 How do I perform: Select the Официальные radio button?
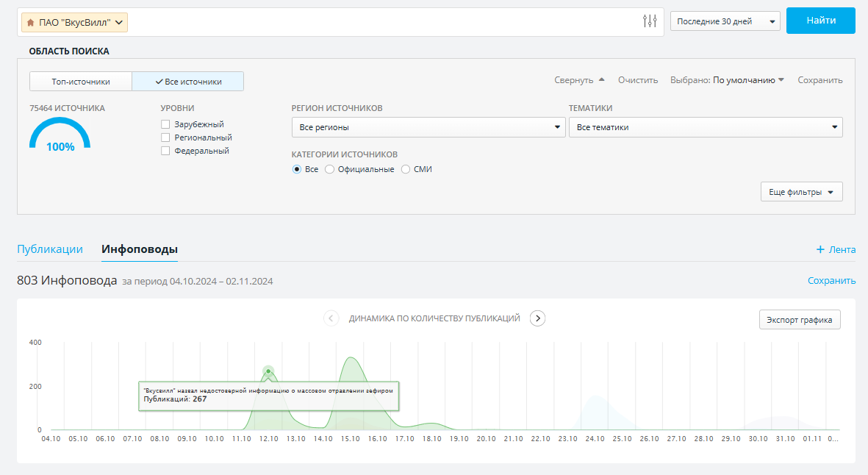click(329, 169)
